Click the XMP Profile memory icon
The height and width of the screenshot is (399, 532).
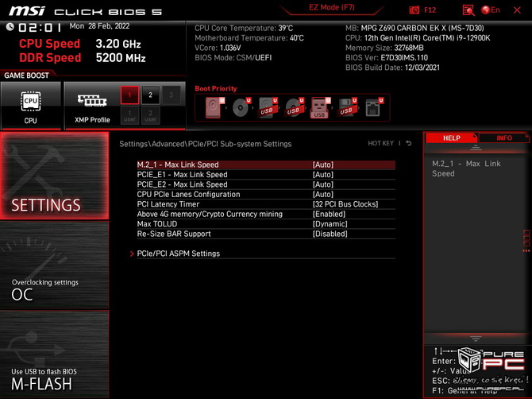(x=92, y=101)
